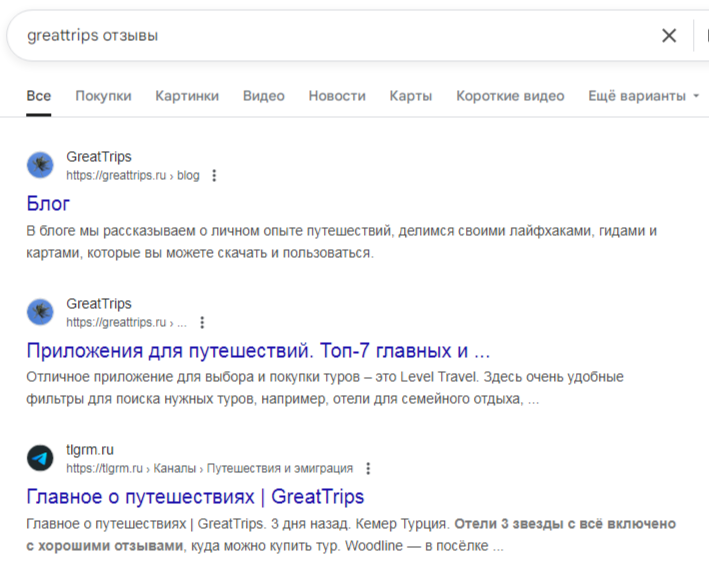
Task: Open three-dot options for Блог result
Action: (213, 176)
